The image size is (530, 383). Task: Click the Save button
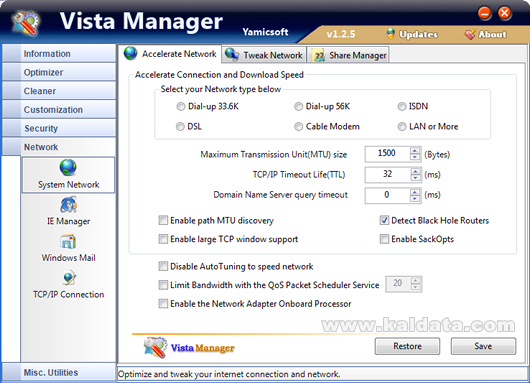(x=483, y=346)
